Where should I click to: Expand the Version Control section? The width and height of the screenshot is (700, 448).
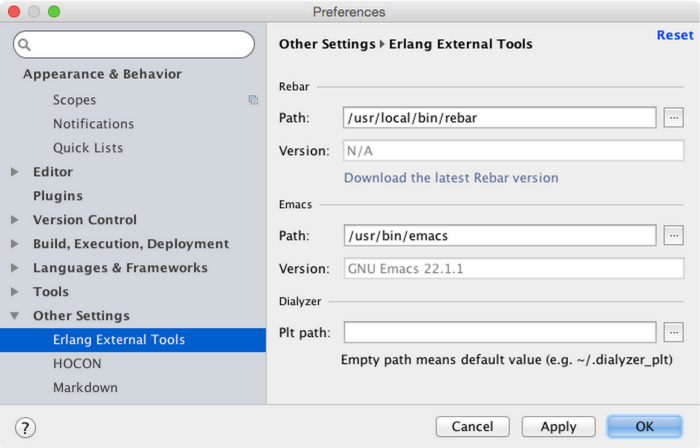coord(15,220)
